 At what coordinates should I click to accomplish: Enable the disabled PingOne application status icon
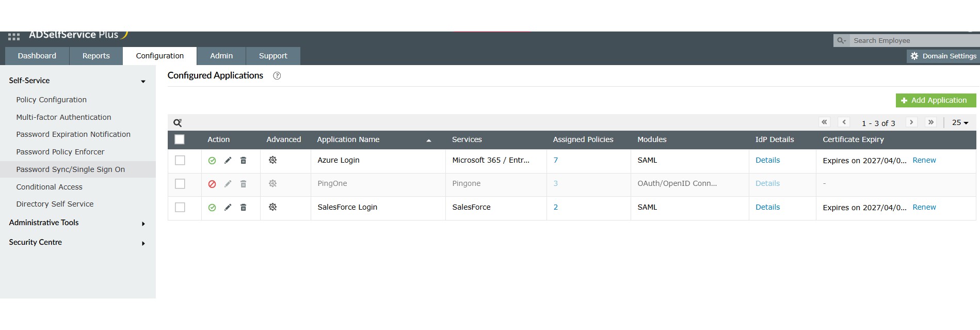(x=212, y=184)
